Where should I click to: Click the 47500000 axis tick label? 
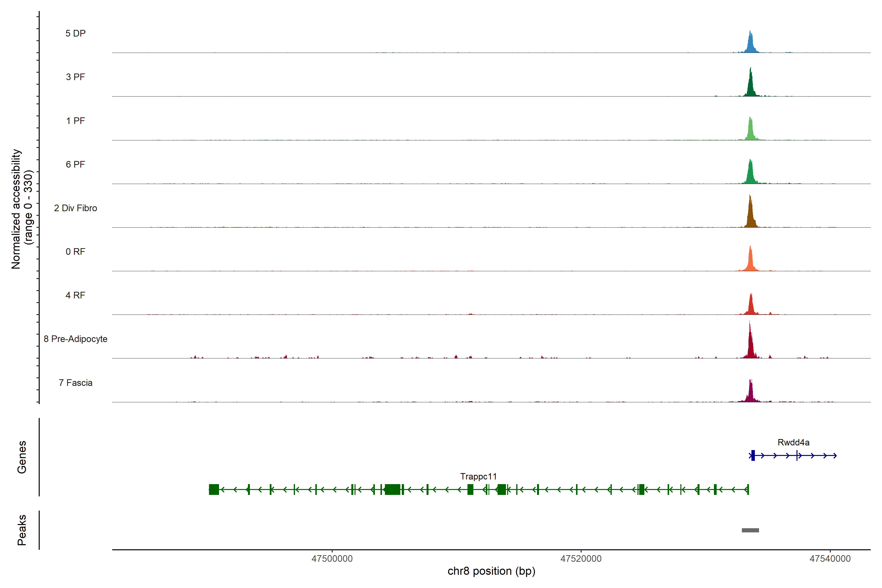[332, 559]
